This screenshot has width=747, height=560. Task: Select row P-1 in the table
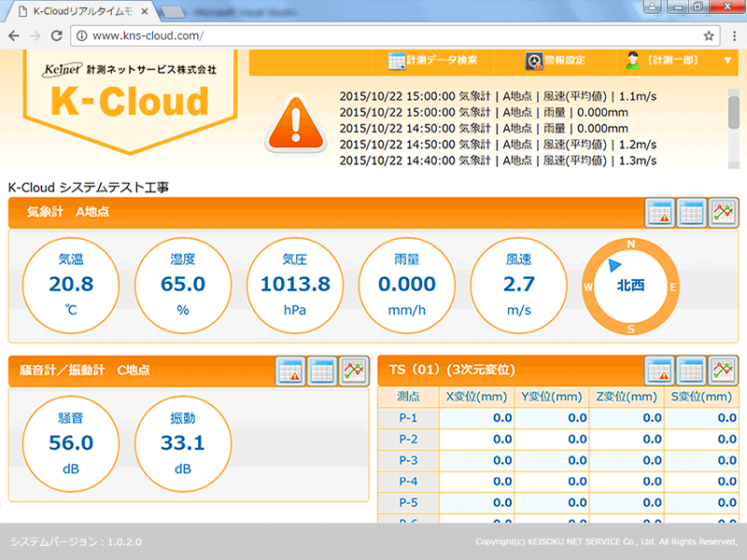[557, 418]
